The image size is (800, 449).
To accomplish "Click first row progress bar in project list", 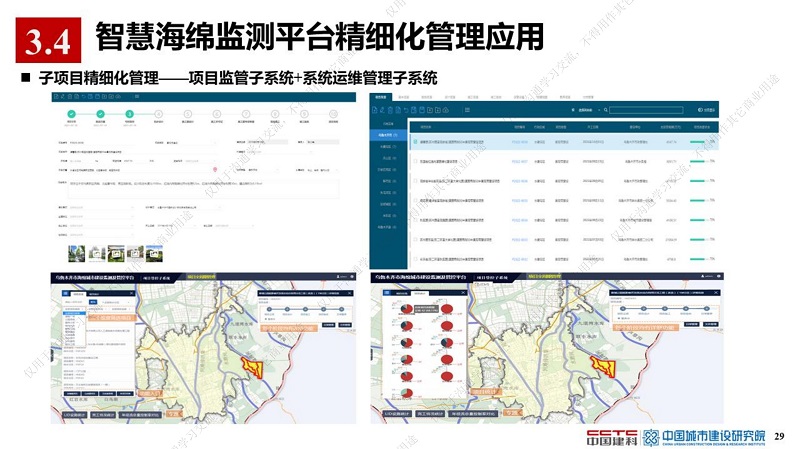I will coord(697,142).
